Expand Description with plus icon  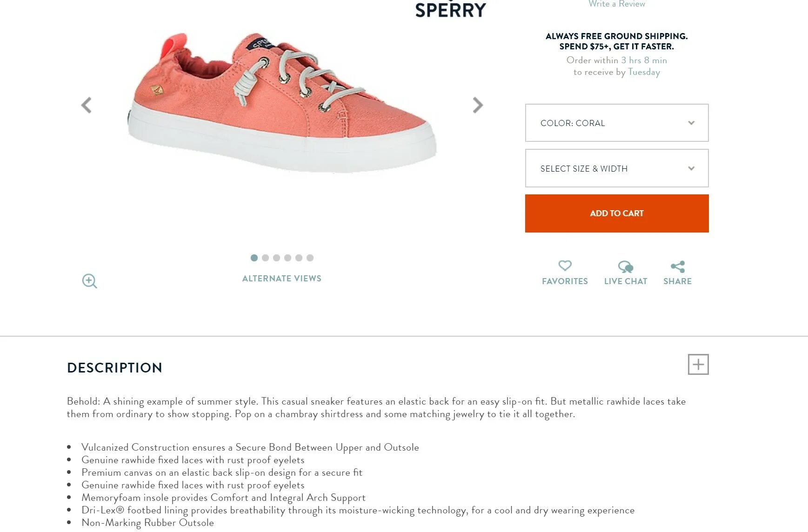coord(698,364)
